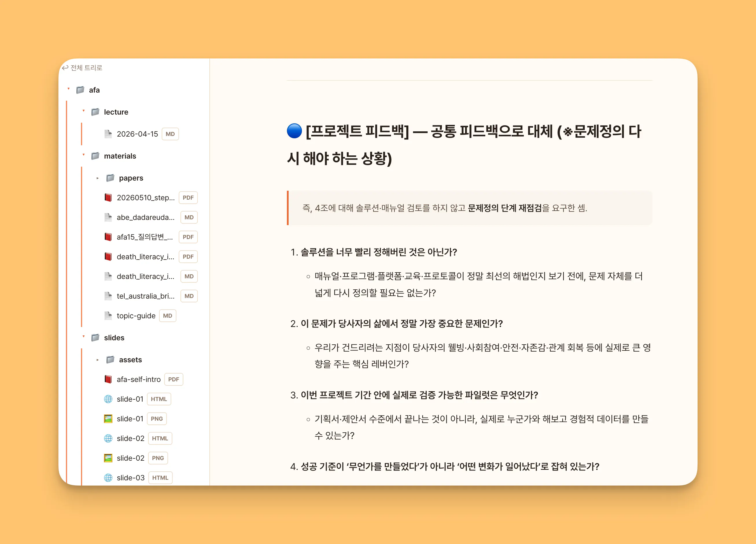Collapse the lecture folder arrow
The height and width of the screenshot is (544, 756).
[84, 111]
